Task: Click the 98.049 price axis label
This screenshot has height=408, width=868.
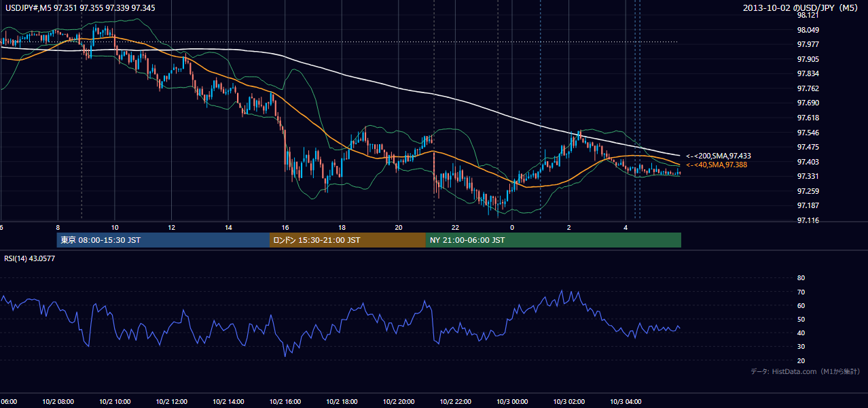Action: 808,30
